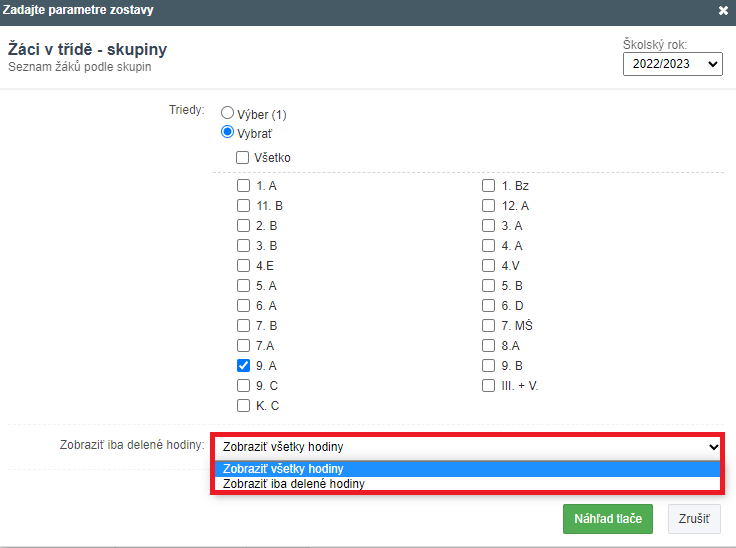Tick the 12. A class checkbox
Viewport: 736px width, 548px height.
(489, 206)
